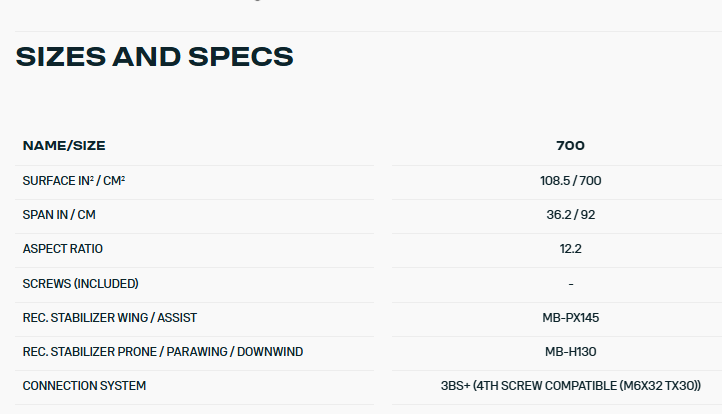Select the CONNECTION SYSTEM row label
722x414 pixels.
84,386
